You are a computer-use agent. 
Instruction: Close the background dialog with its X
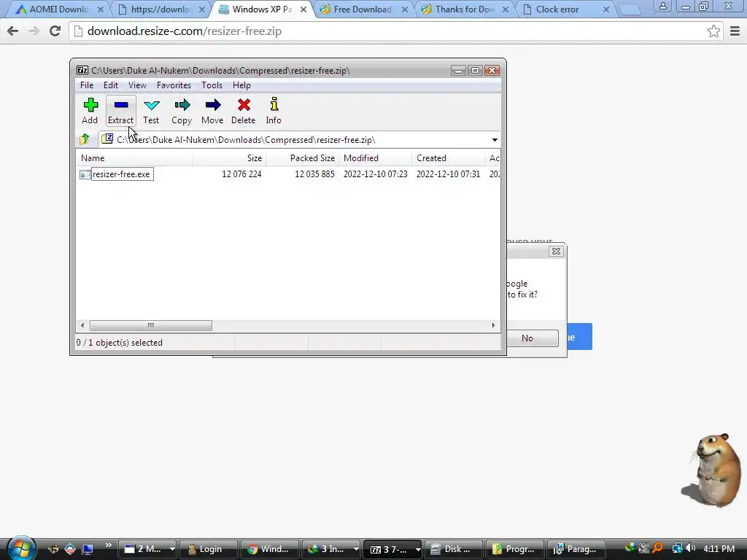(x=556, y=251)
